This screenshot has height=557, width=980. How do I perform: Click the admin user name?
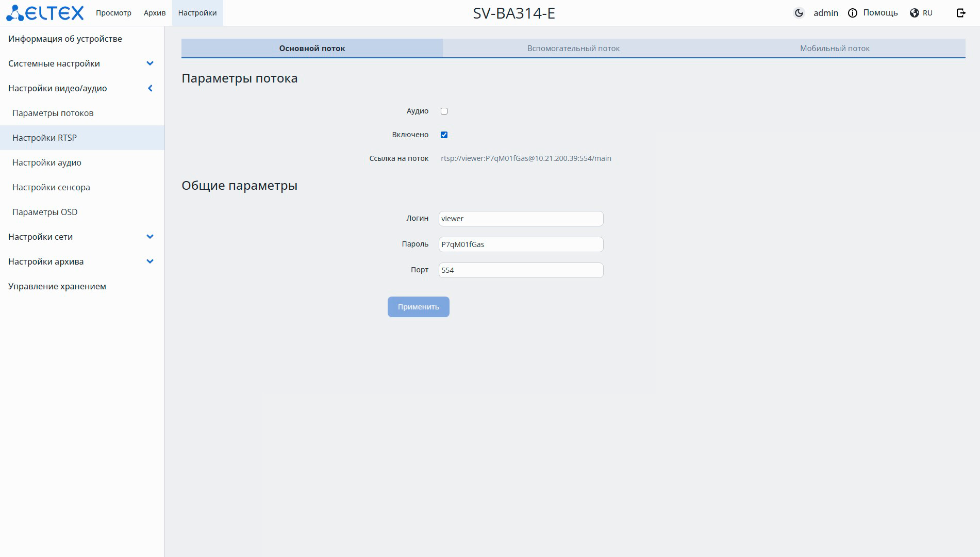point(826,13)
